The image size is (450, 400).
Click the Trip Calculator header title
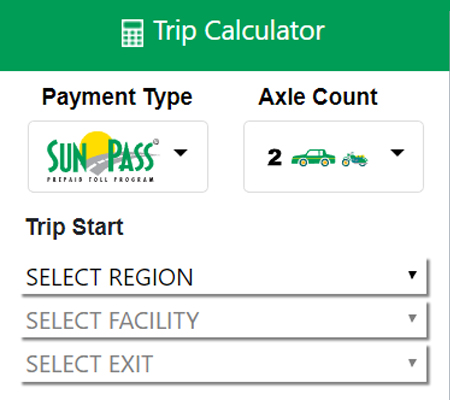pyautogui.click(x=239, y=31)
